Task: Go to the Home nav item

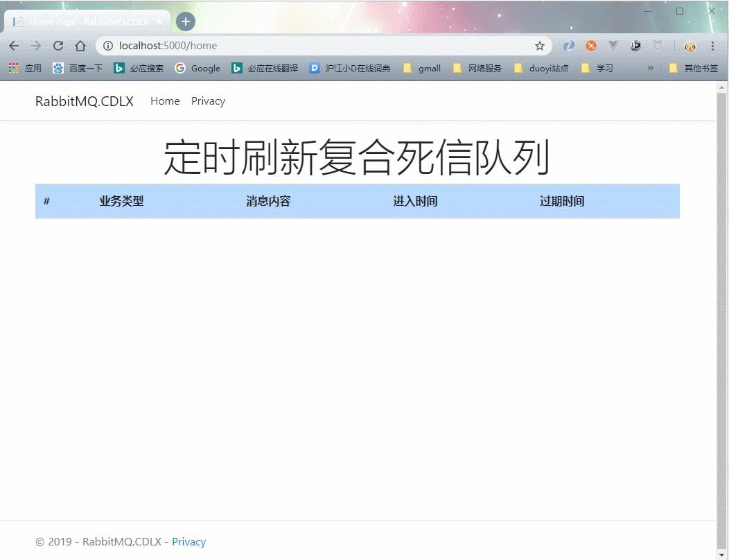Action: (x=165, y=101)
